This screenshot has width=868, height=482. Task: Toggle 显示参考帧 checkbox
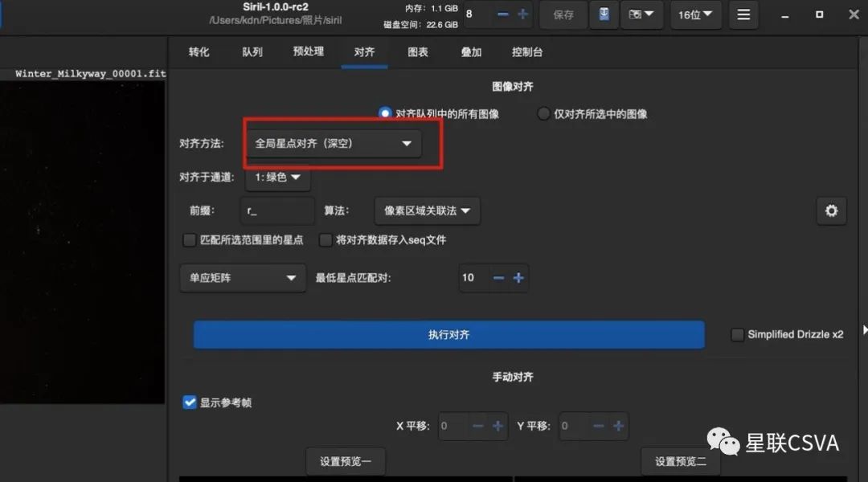coord(190,402)
